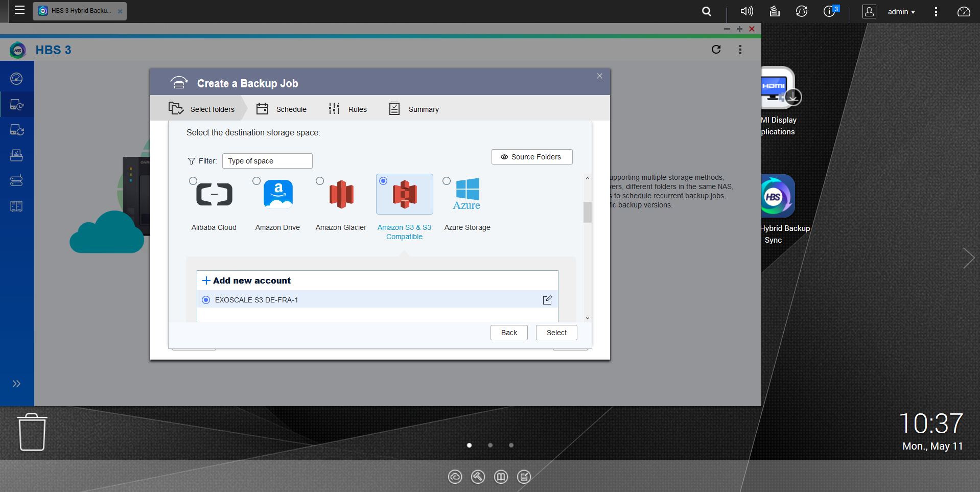Click the HBS 3 refresh icon
The height and width of the screenshot is (492, 980).
716,50
